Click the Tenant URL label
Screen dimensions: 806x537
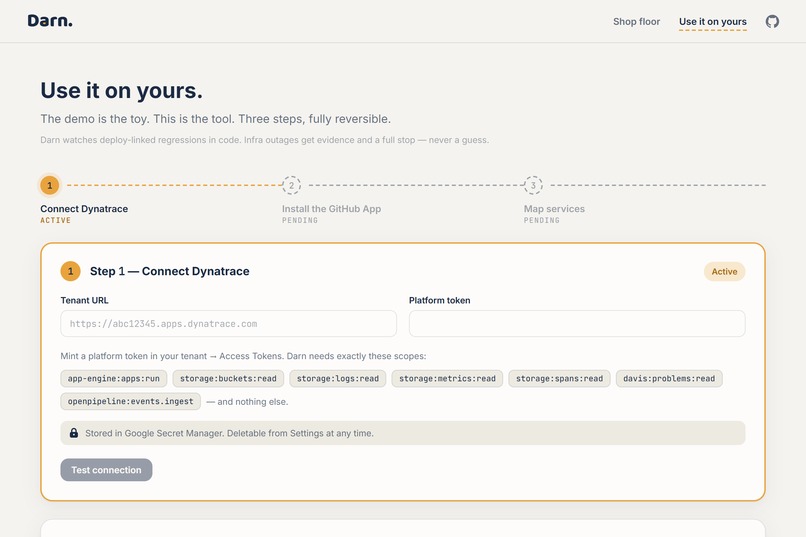tap(84, 300)
